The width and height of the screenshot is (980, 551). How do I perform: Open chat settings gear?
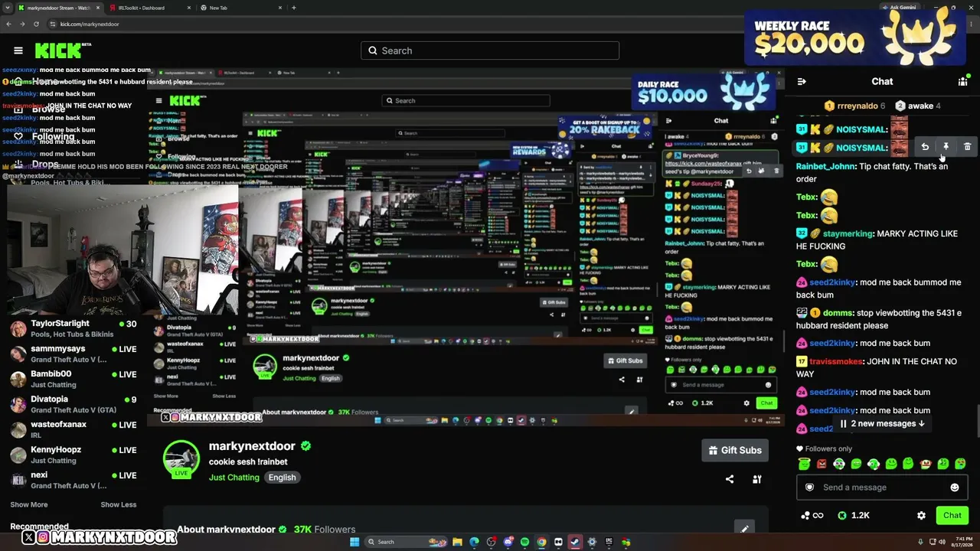(921, 516)
